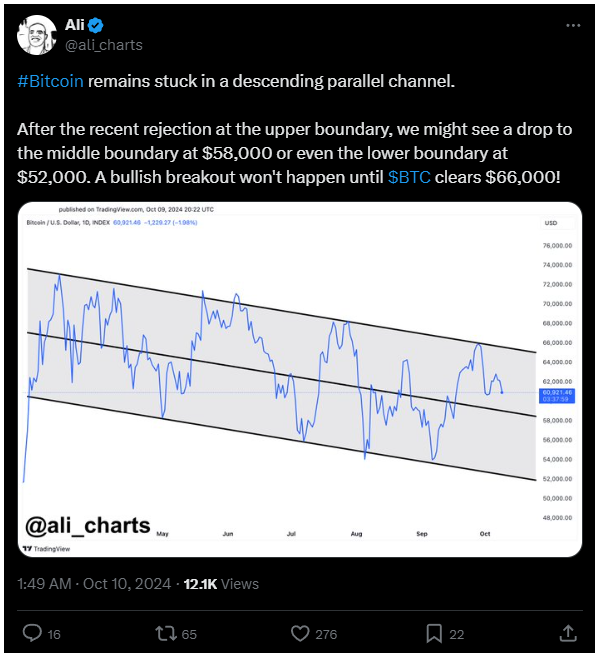Click the reply speech bubble icon
Screen dimensions: 599x657
(32, 633)
